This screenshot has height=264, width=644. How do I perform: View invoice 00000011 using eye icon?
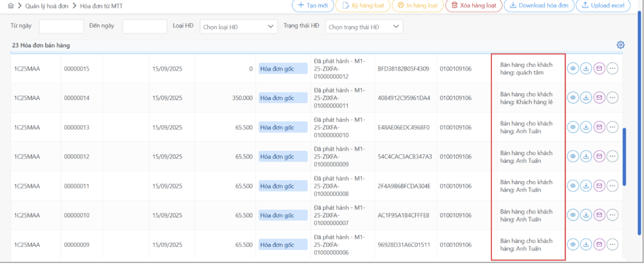coord(572,186)
